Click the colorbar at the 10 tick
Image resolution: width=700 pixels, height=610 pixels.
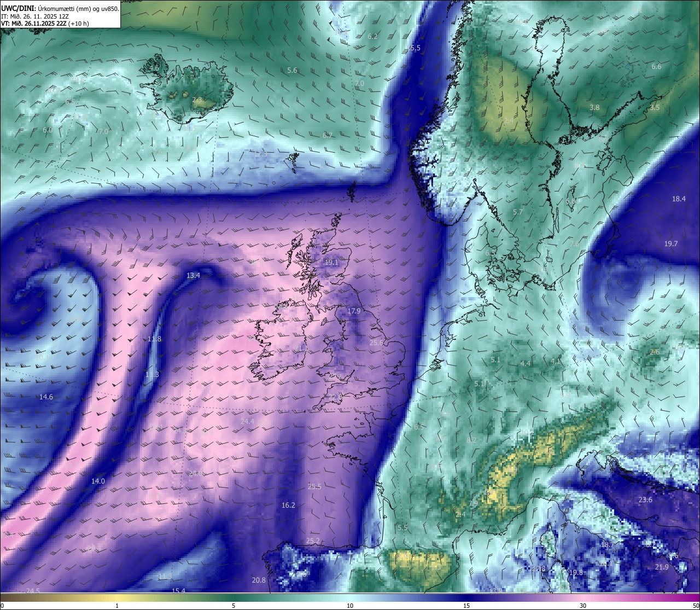350,597
